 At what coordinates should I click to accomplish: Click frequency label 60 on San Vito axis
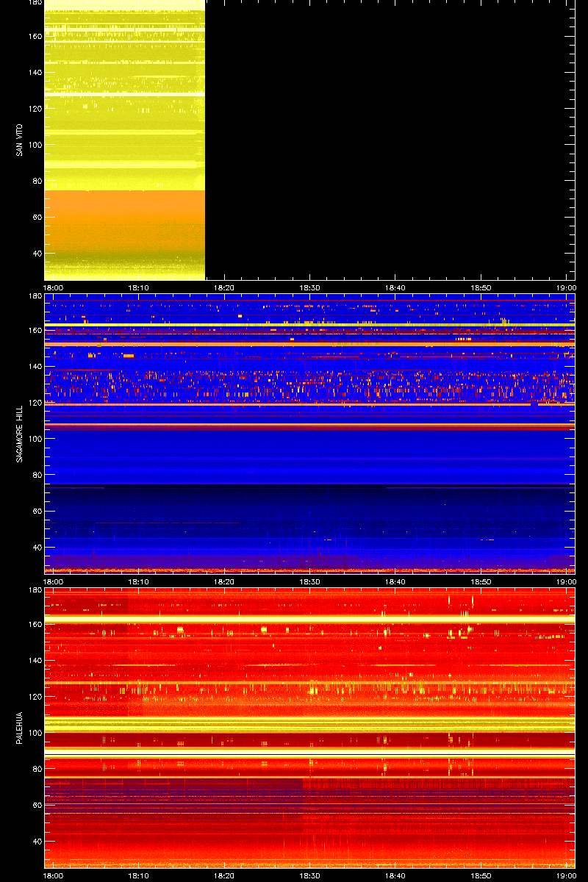click(x=37, y=217)
